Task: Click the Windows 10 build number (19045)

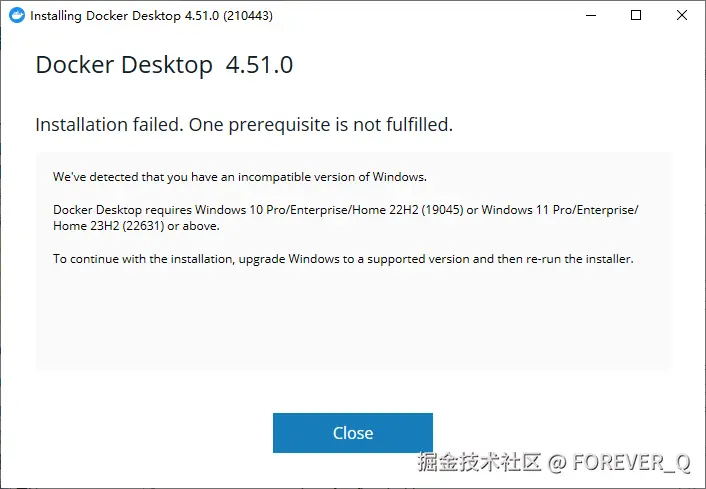Action: point(440,209)
